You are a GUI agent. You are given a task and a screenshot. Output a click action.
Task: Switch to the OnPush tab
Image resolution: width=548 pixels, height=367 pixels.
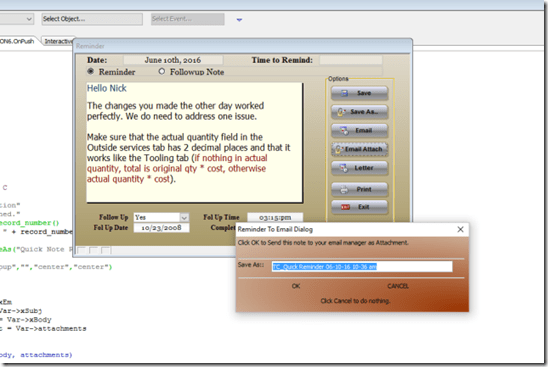click(17, 41)
